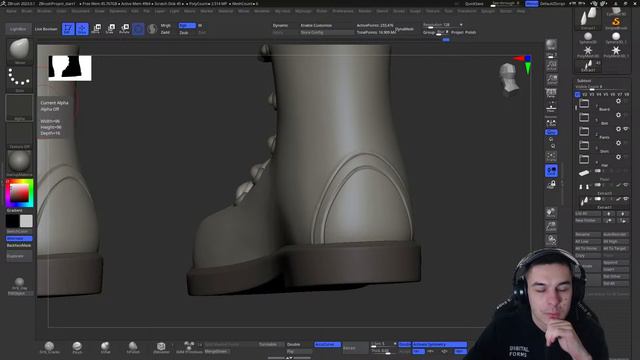This screenshot has height=360, width=640.
Task: Select hPolish brush in bottom shelf
Action: pyautogui.click(x=133, y=347)
